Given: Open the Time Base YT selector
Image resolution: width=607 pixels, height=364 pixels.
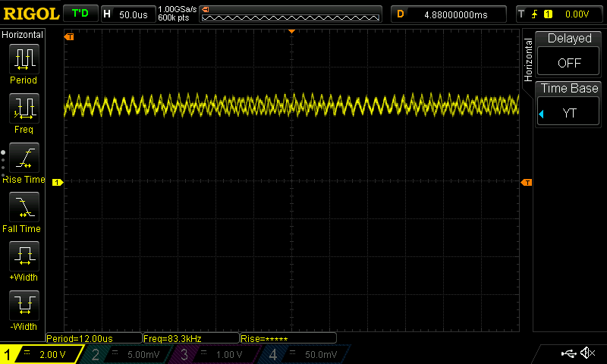Looking at the screenshot, I should click(x=568, y=112).
